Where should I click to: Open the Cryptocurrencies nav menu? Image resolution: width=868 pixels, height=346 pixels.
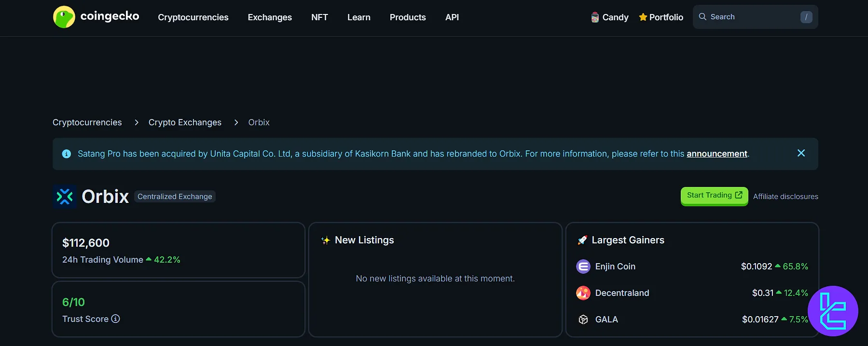(x=193, y=17)
